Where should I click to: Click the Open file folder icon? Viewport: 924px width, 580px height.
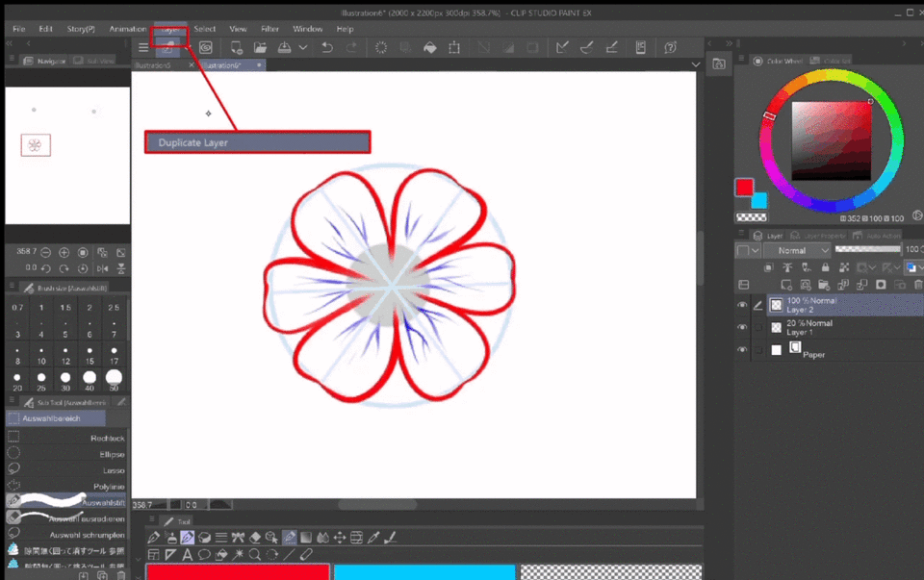click(x=260, y=47)
